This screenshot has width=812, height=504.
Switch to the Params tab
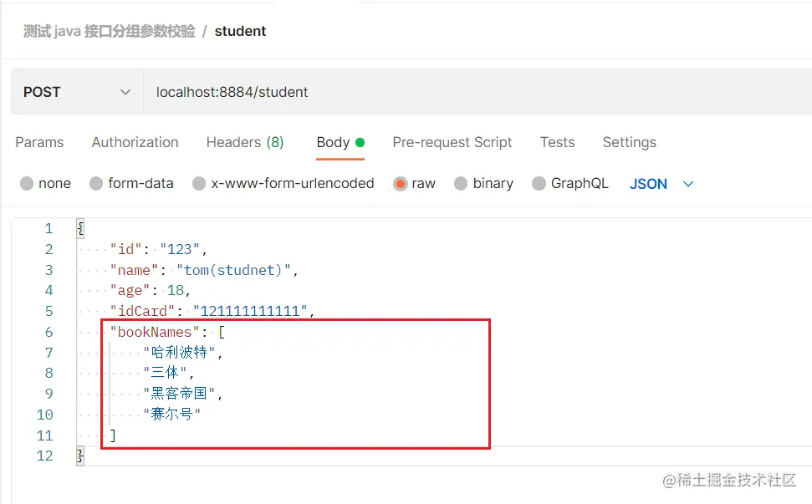coord(39,142)
